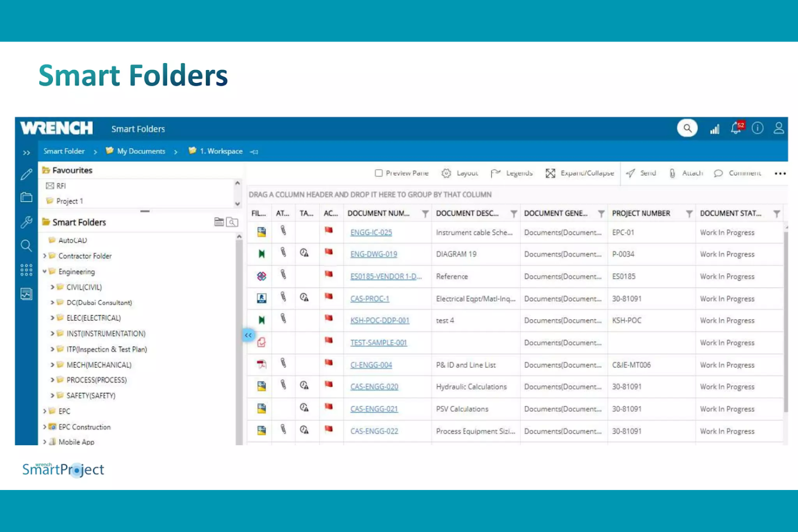Select the Search tool in left sidebar
This screenshot has width=798, height=532.
click(26, 246)
